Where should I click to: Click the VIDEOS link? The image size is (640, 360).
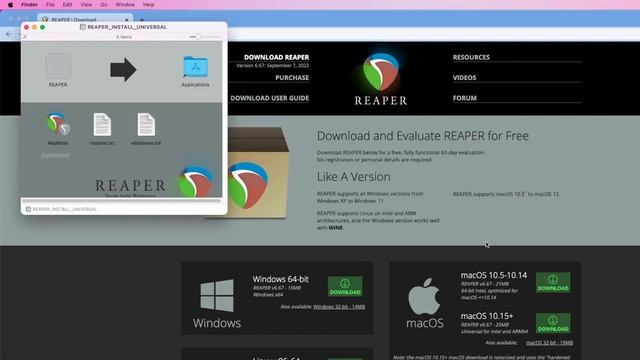(x=464, y=78)
